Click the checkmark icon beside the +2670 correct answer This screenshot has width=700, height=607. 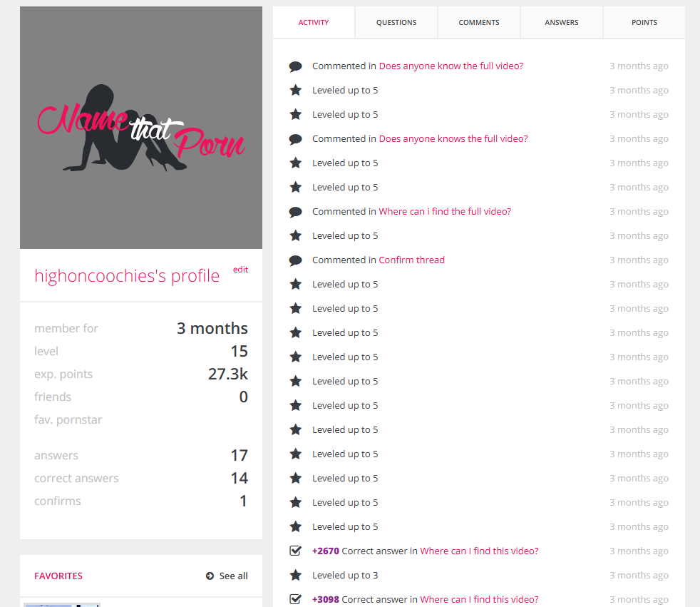[295, 551]
